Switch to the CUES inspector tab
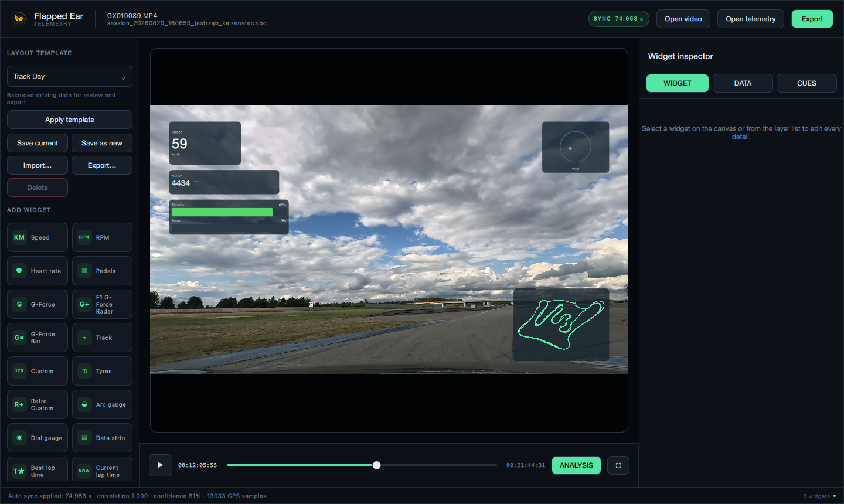This screenshot has height=504, width=844. click(806, 83)
